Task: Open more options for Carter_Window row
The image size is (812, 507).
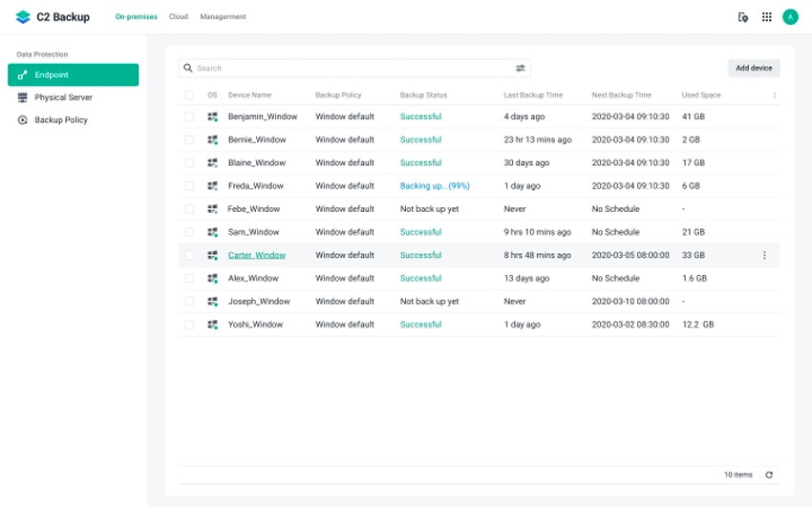Action: (x=764, y=256)
